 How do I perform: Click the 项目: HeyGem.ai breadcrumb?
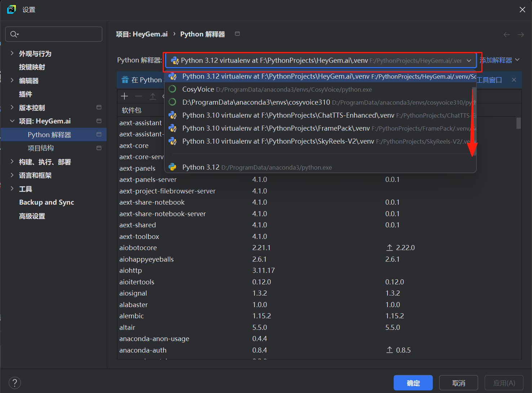(142, 34)
